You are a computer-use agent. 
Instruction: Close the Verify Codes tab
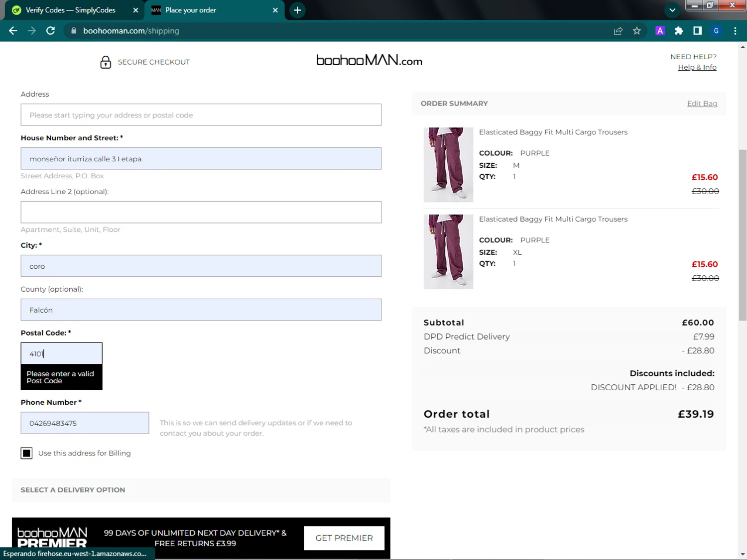pyautogui.click(x=135, y=10)
